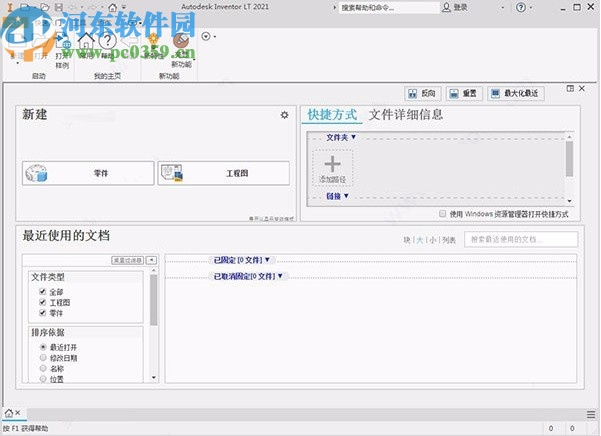
Task: Click the 重置过滤器 reset filter button
Action: [128, 260]
